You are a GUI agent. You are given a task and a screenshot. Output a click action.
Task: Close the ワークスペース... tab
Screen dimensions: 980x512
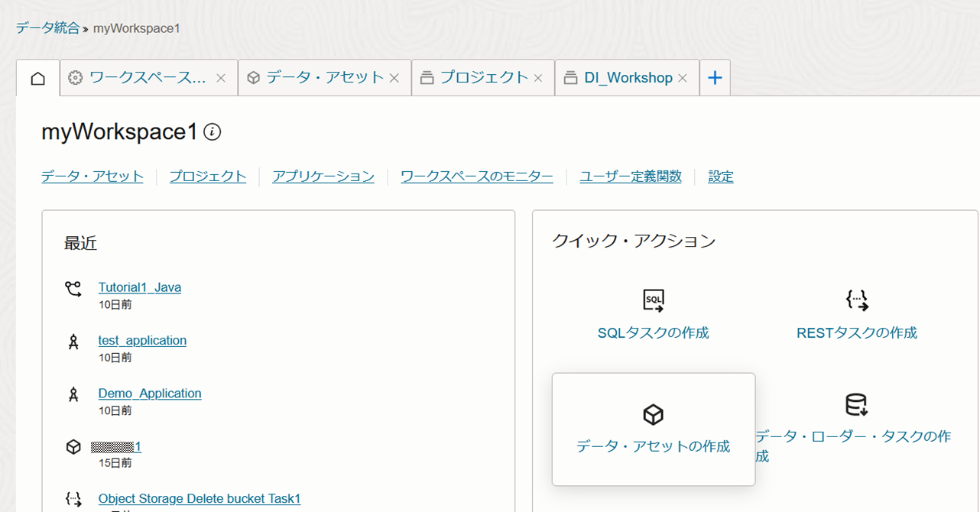coord(221,78)
